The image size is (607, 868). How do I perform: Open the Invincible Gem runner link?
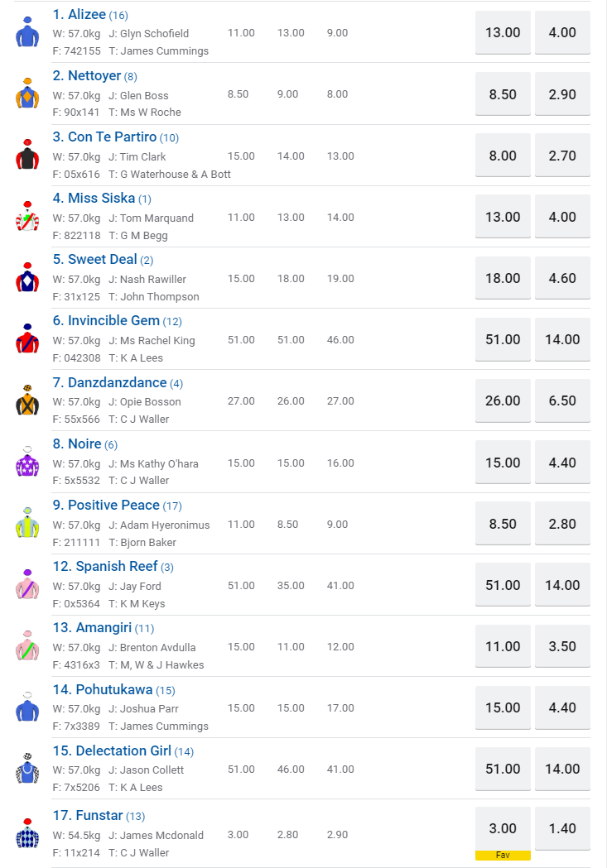point(113,321)
